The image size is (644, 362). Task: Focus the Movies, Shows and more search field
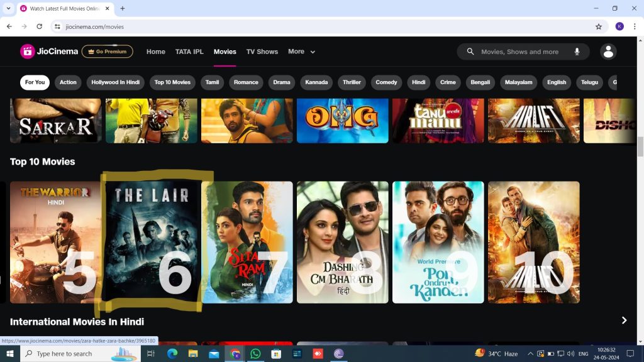pyautogui.click(x=523, y=52)
